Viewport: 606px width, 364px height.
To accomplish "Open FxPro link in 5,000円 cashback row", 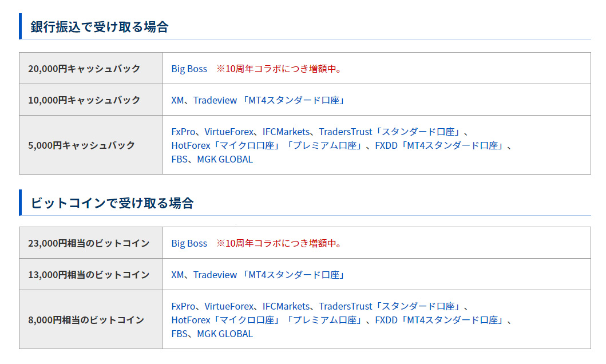I will pyautogui.click(x=183, y=132).
